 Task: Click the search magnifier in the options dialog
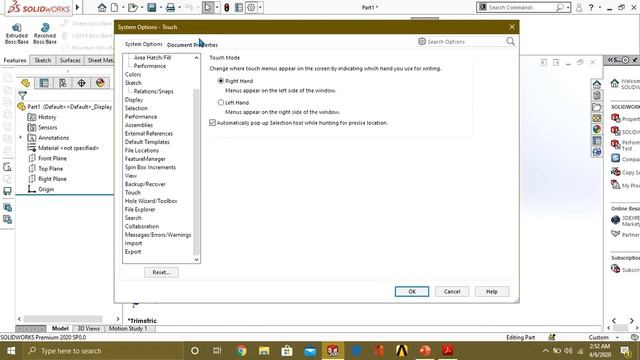(x=510, y=41)
